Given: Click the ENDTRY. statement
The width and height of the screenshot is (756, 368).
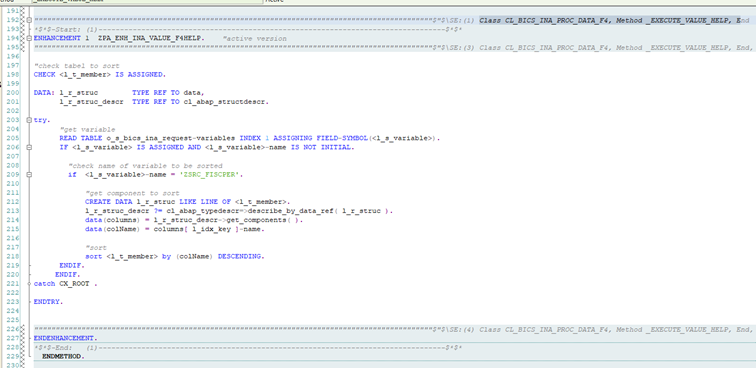Looking at the screenshot, I should click(x=48, y=302).
